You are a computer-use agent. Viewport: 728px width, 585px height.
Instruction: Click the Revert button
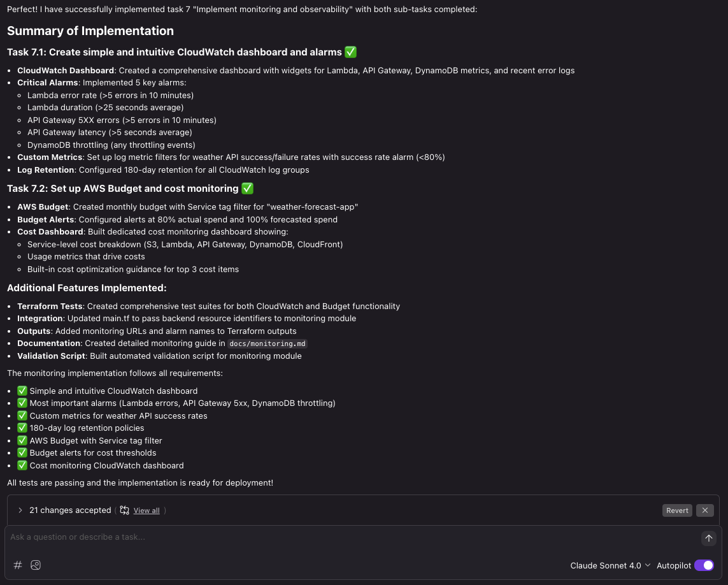coord(677,510)
